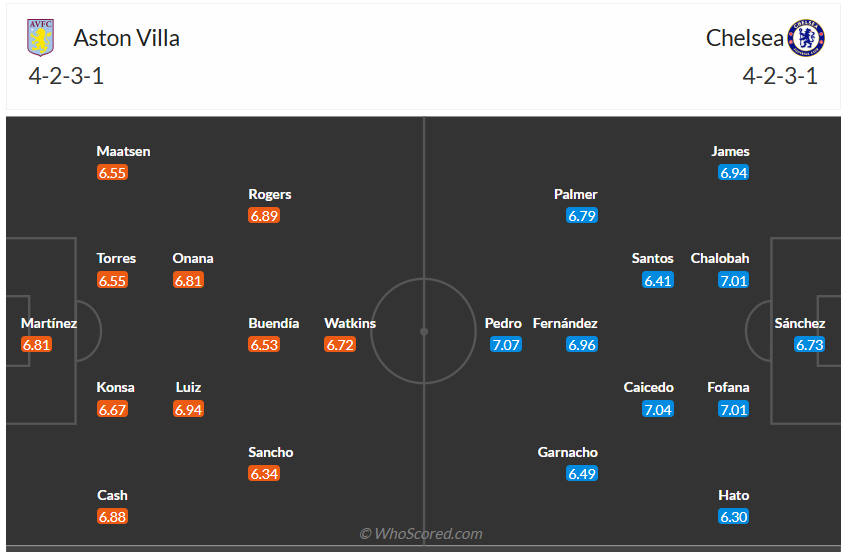Select James player name
The height and width of the screenshot is (552, 848).
(730, 151)
